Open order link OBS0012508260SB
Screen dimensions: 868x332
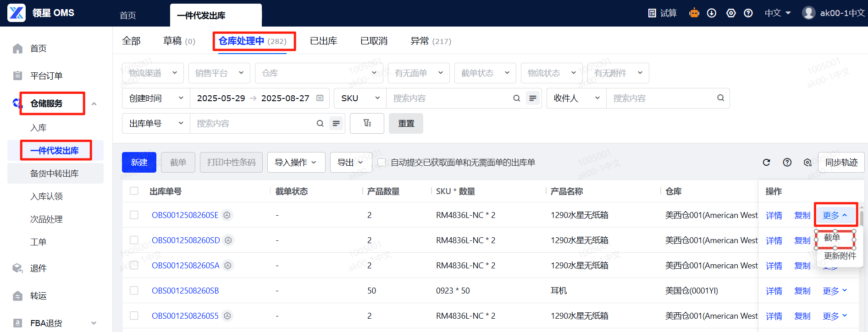pos(185,290)
